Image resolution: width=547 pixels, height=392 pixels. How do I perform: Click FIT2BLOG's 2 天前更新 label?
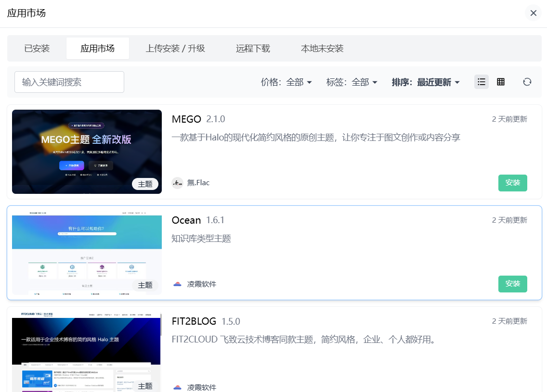coord(509,321)
